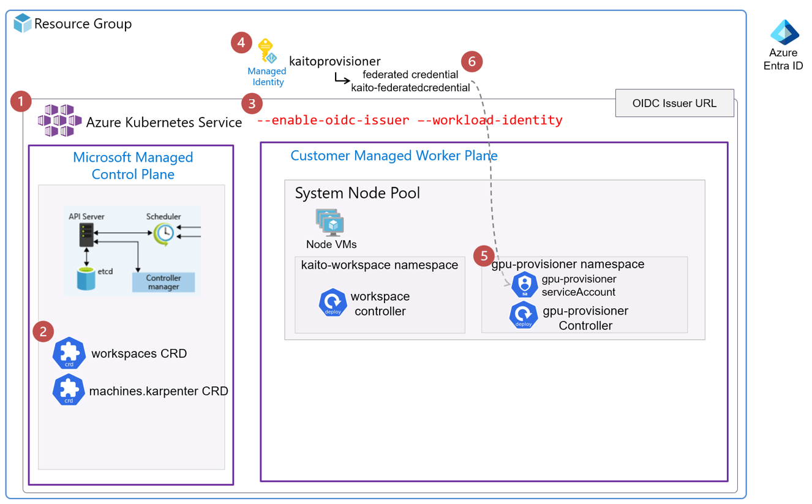The width and height of the screenshot is (812, 504).
Task: Click the number 6 step circle
Action: (472, 61)
